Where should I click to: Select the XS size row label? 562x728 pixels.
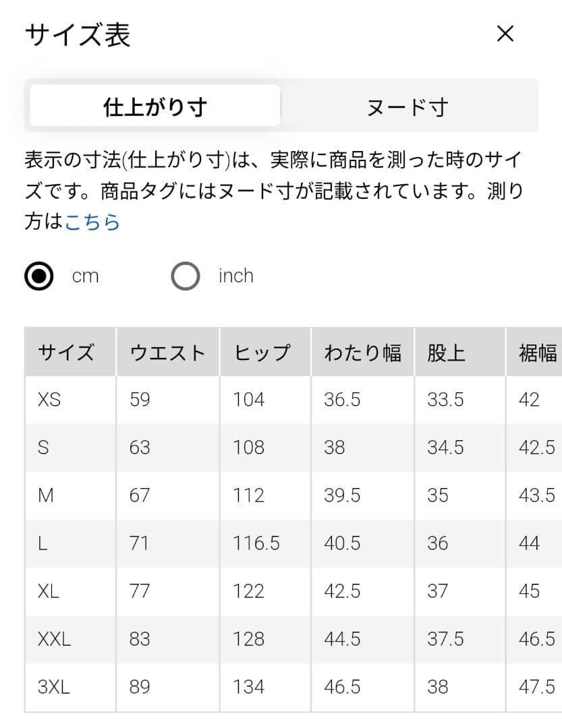49,400
